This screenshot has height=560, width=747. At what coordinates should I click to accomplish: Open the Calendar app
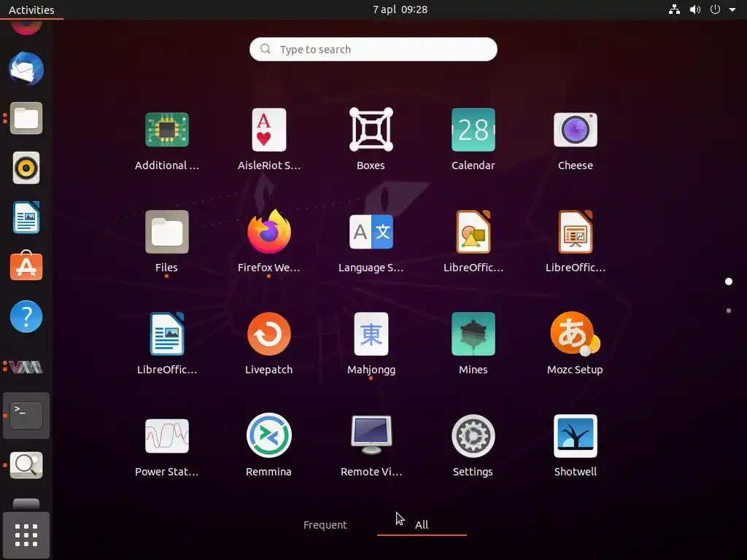point(473,130)
